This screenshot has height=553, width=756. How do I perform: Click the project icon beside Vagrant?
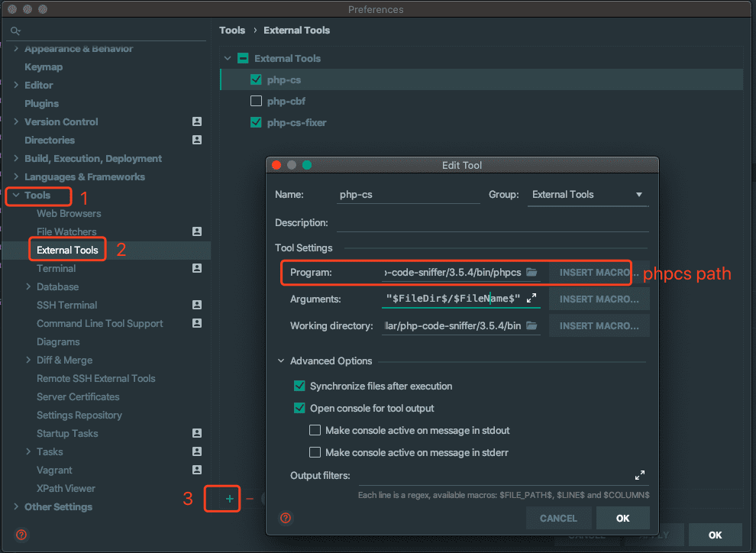(197, 470)
